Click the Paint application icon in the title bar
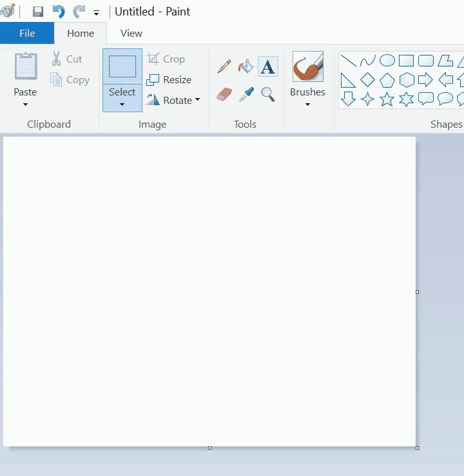The image size is (464, 476). coord(8,11)
